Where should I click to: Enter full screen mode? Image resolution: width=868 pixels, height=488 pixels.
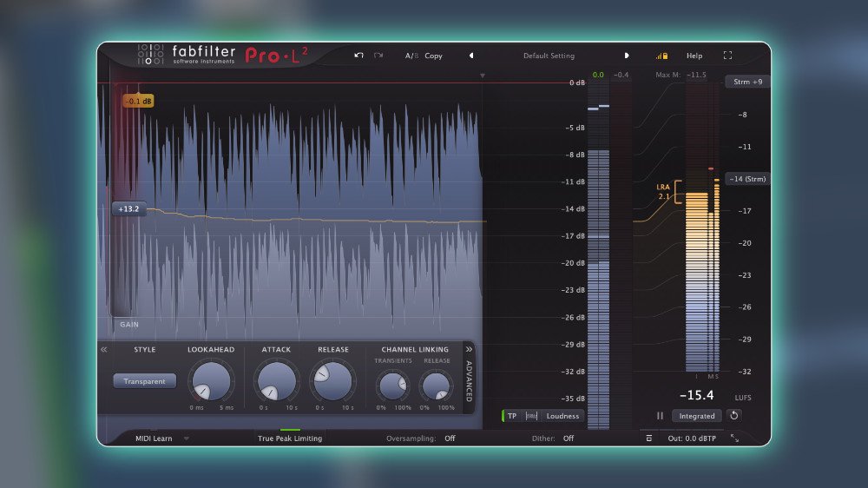(x=727, y=56)
